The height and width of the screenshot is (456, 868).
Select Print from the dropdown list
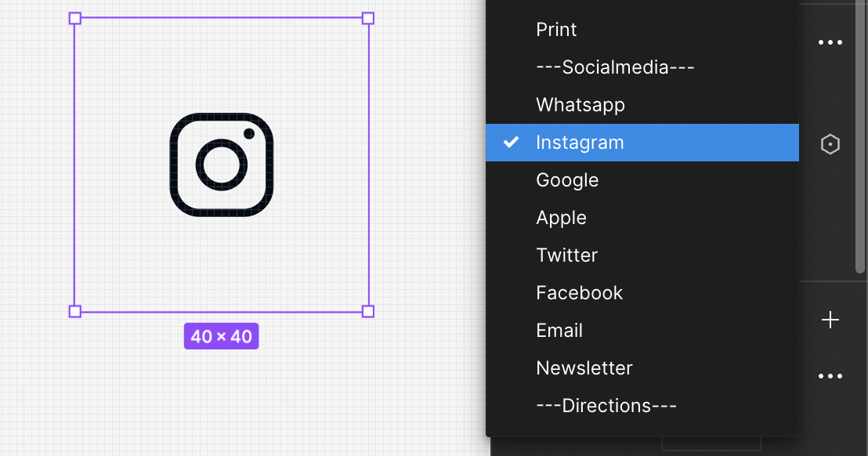(642, 29)
